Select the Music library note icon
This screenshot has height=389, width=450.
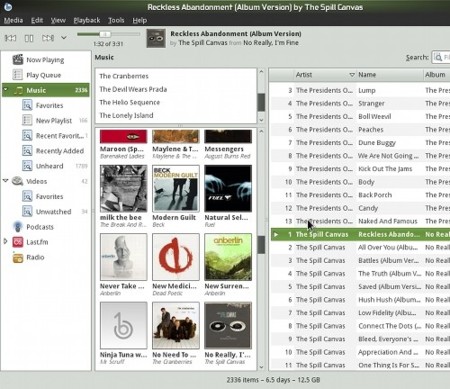[18, 90]
